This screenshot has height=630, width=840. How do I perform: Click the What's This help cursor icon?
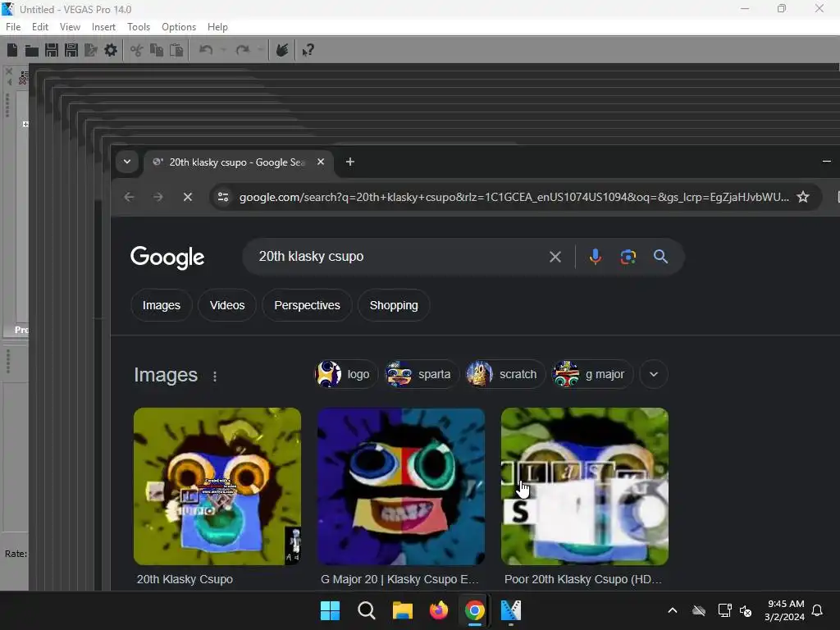pos(308,50)
